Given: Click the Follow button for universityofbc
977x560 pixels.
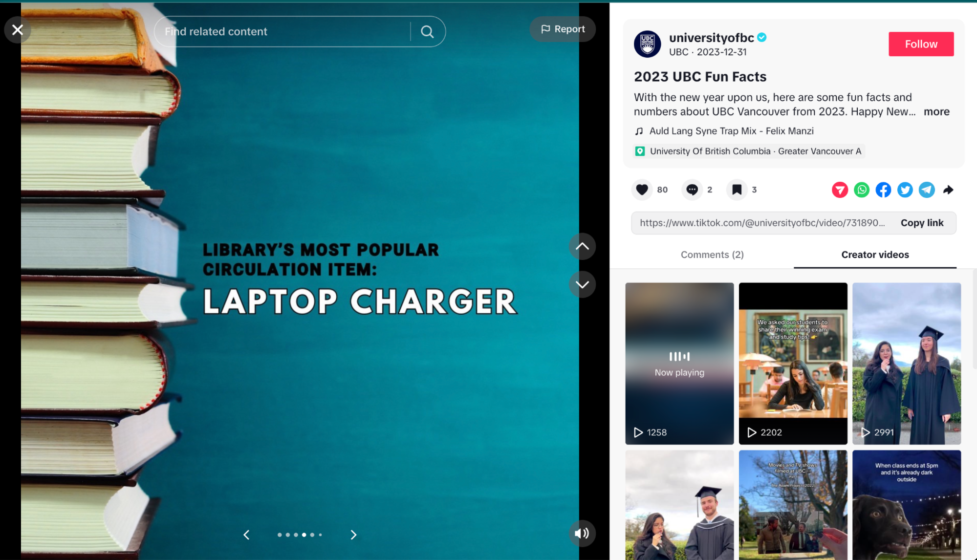Looking at the screenshot, I should tap(921, 43).
